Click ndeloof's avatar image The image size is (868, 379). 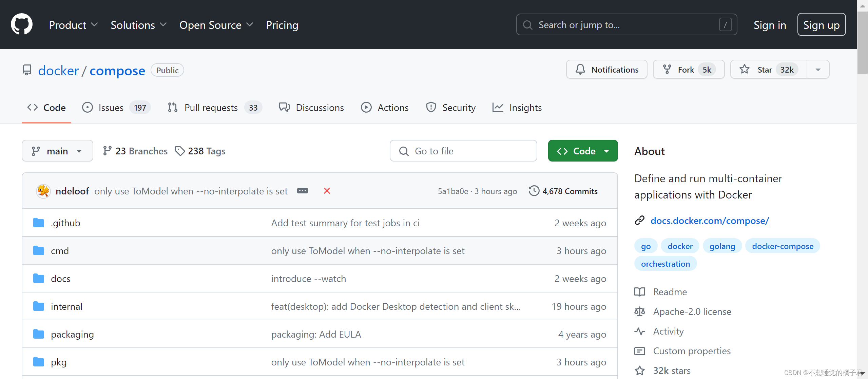(43, 191)
